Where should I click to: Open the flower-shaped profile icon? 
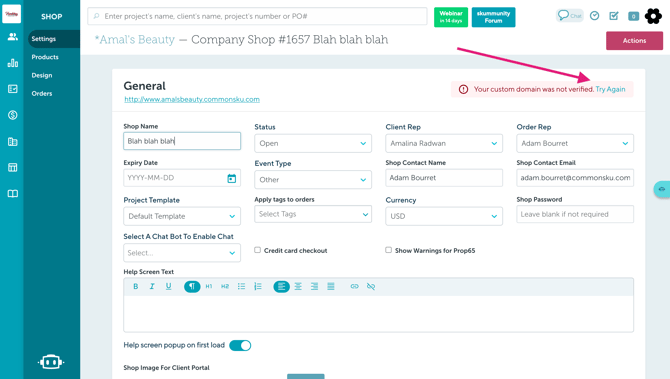653,16
